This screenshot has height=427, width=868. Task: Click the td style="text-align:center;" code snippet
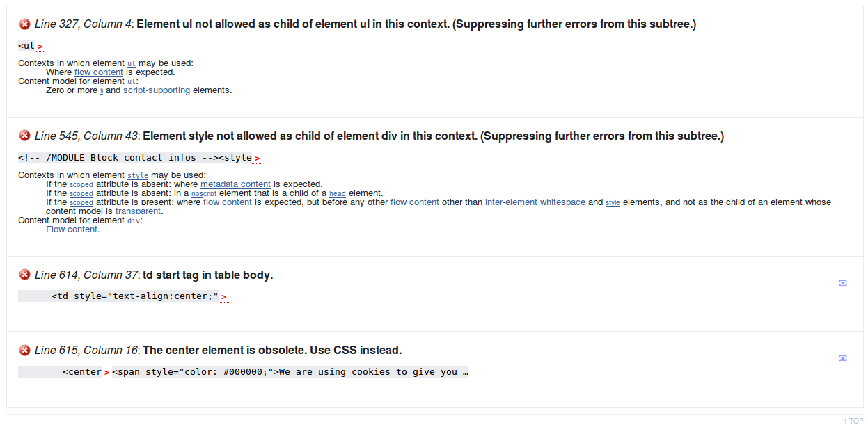[134, 296]
